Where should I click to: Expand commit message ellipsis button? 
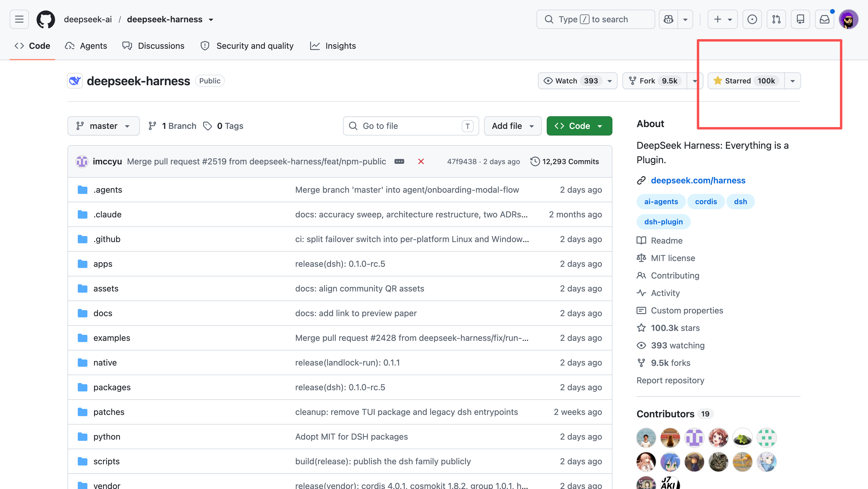tap(399, 161)
